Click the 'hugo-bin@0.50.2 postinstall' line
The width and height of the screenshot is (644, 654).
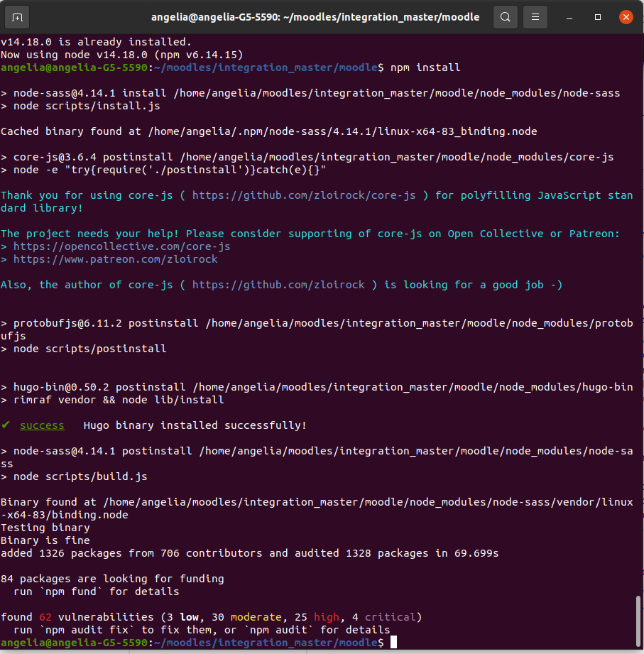[x=317, y=387]
